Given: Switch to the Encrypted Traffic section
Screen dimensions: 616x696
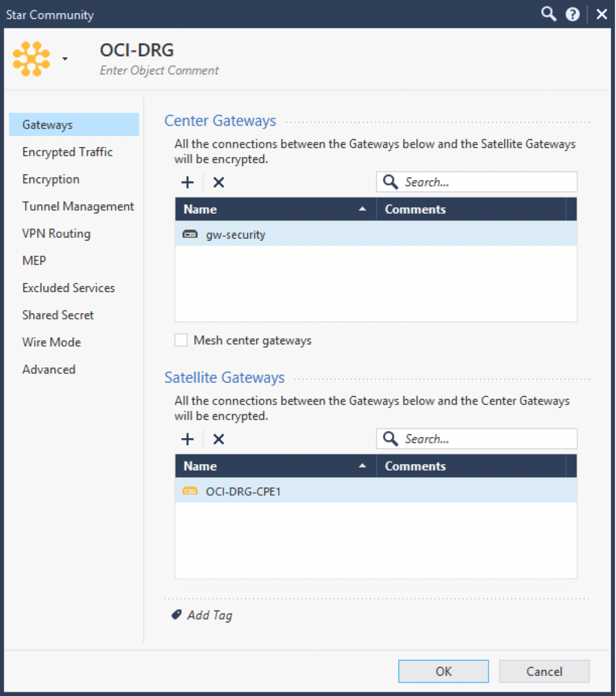Looking at the screenshot, I should 67,152.
